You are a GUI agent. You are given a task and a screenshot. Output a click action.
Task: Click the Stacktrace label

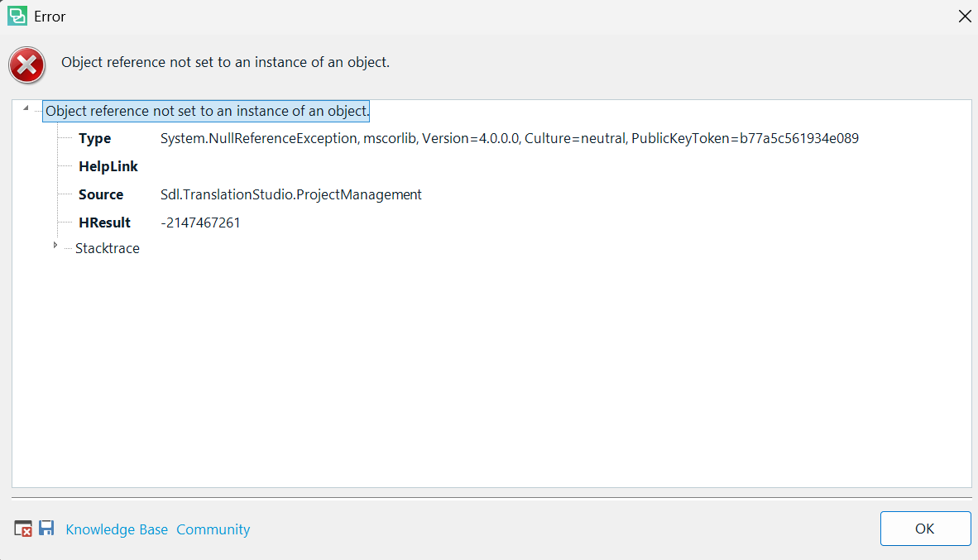click(x=108, y=247)
